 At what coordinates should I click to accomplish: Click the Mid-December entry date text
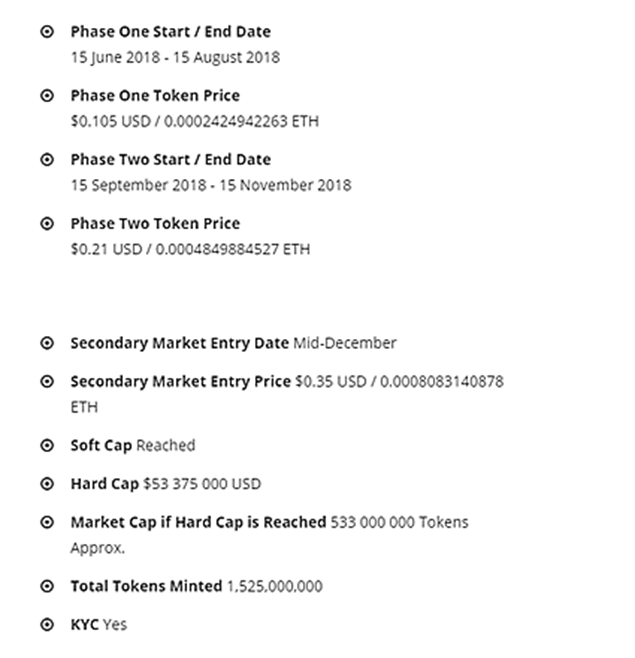coord(345,343)
